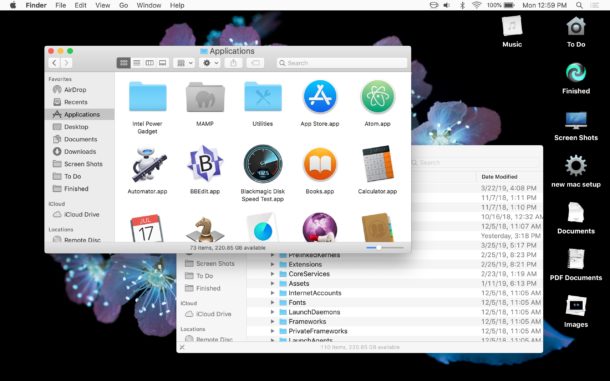610x381 pixels.
Task: Go back with the back arrow
Action: [54, 63]
